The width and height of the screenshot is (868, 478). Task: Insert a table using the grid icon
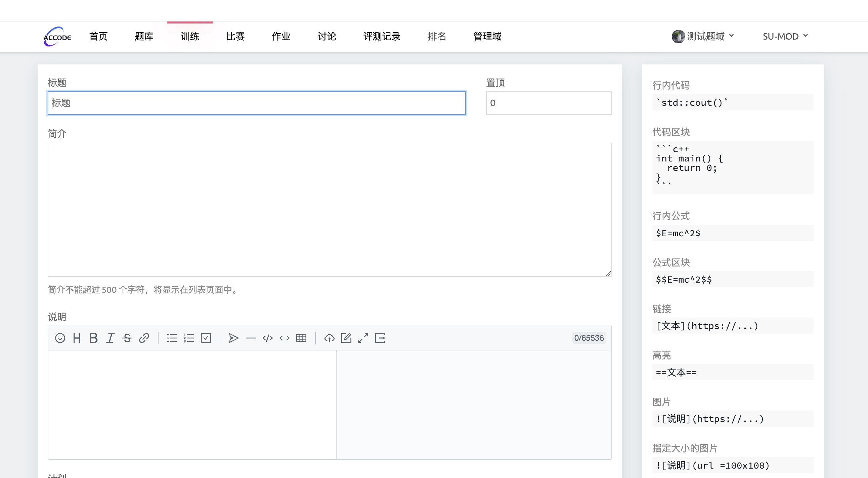pyautogui.click(x=301, y=338)
